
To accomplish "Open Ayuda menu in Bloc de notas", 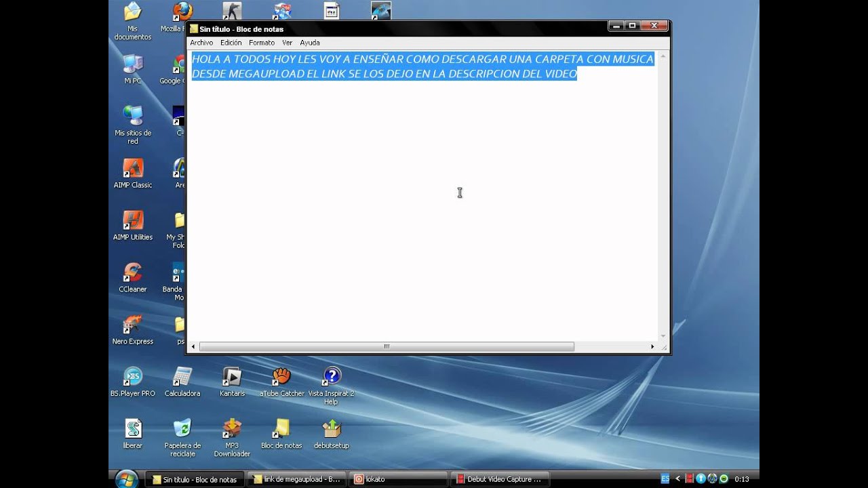I will pos(310,43).
